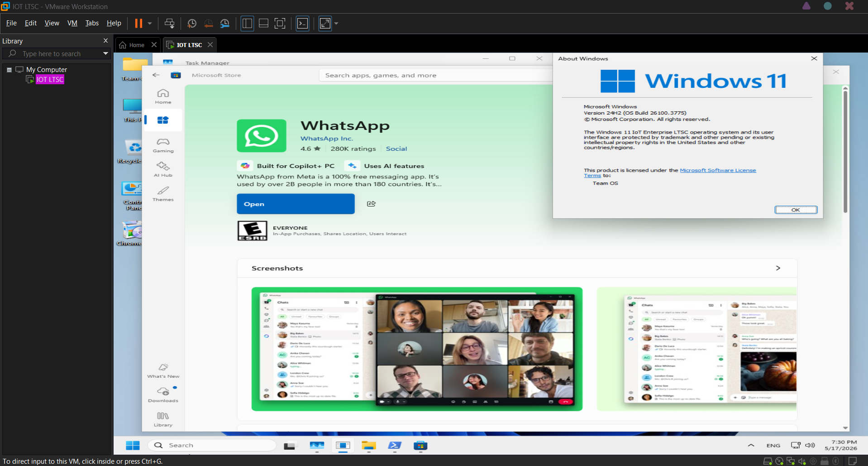
Task: Toggle the VMware library panel visibility
Action: (247, 23)
